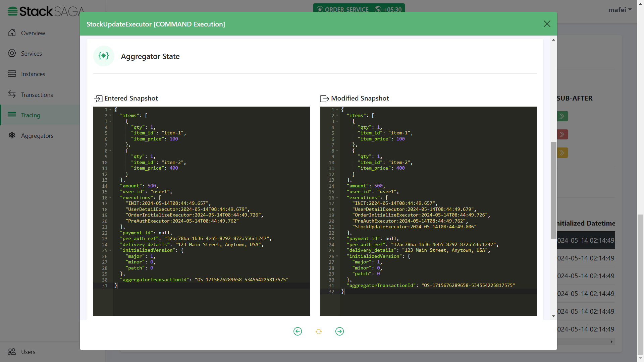Expand the Services sidebar section
This screenshot has height=362, width=644.
[x=32, y=53]
